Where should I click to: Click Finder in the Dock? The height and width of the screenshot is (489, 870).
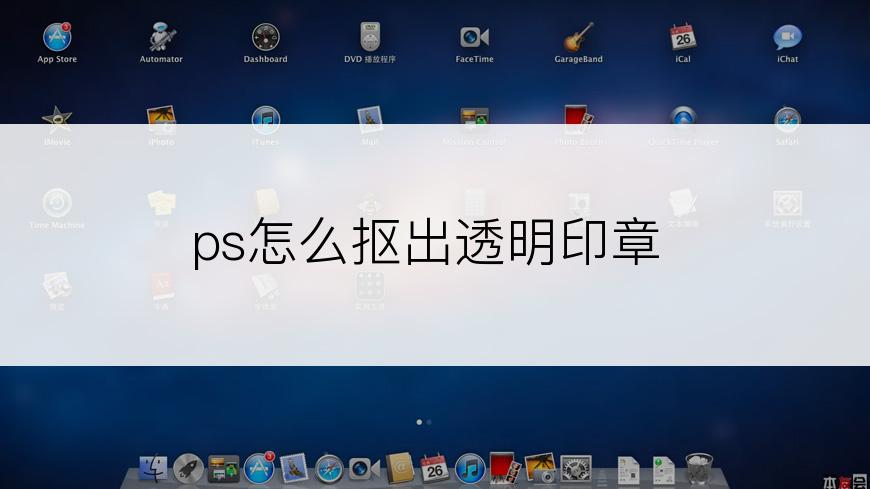tap(153, 469)
